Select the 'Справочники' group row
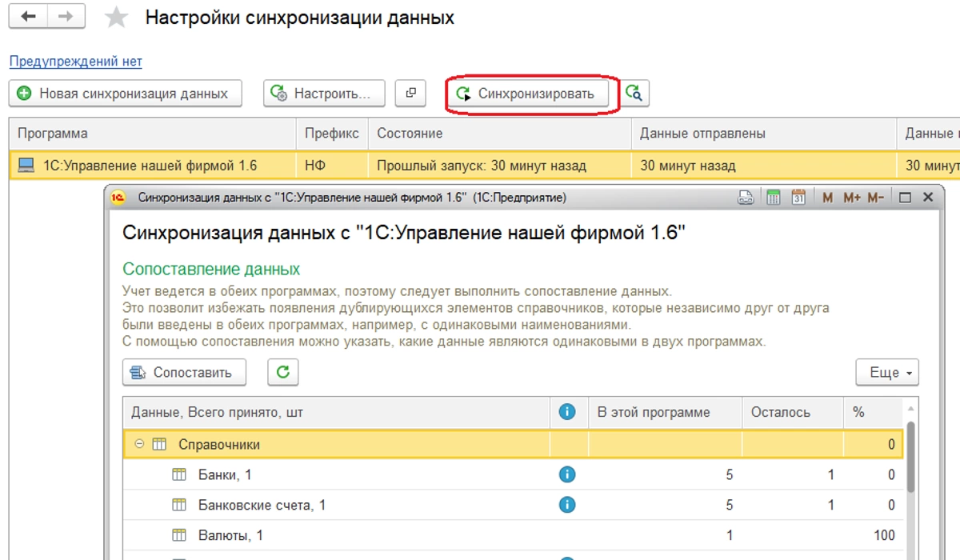This screenshot has height=560, width=960. 513,444
